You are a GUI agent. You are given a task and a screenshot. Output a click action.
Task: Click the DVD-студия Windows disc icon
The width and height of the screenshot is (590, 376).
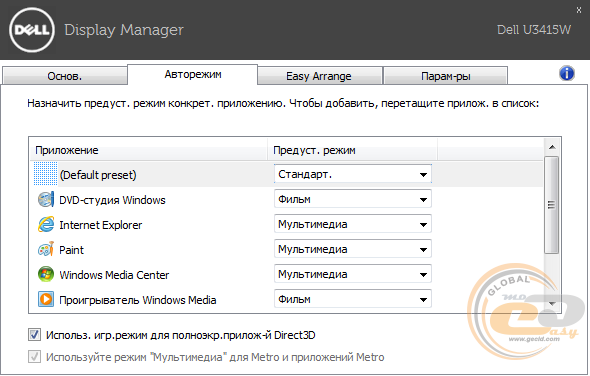click(x=46, y=199)
